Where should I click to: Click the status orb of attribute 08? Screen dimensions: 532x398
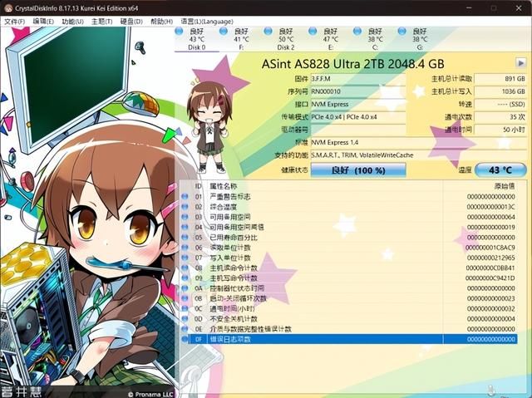[x=185, y=268]
